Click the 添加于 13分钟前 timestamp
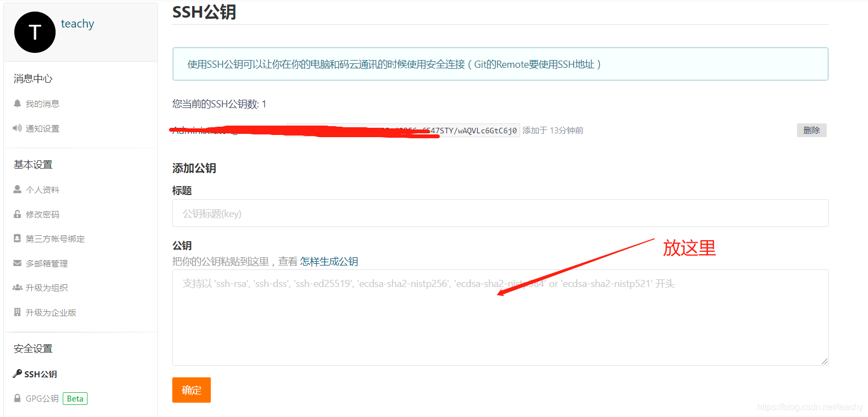 pos(553,131)
